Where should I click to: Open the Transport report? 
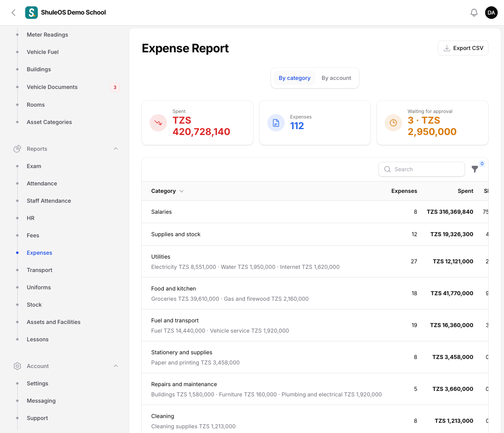[39, 270]
